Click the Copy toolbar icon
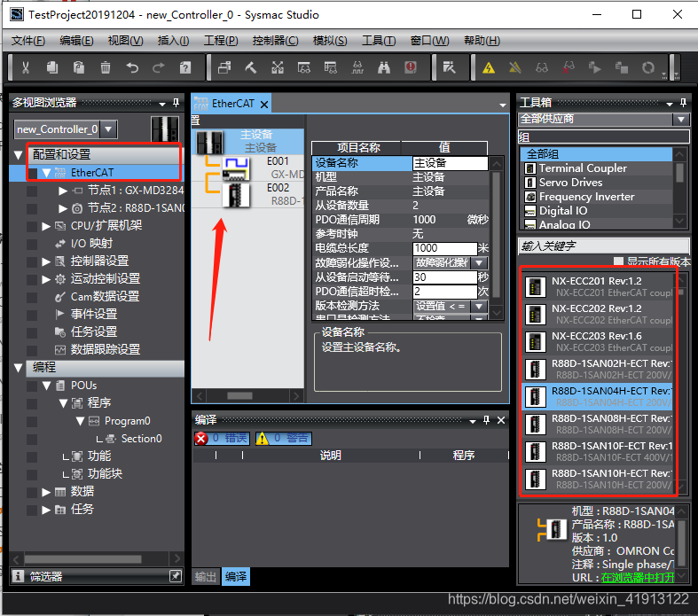The image size is (698, 616). point(52,67)
